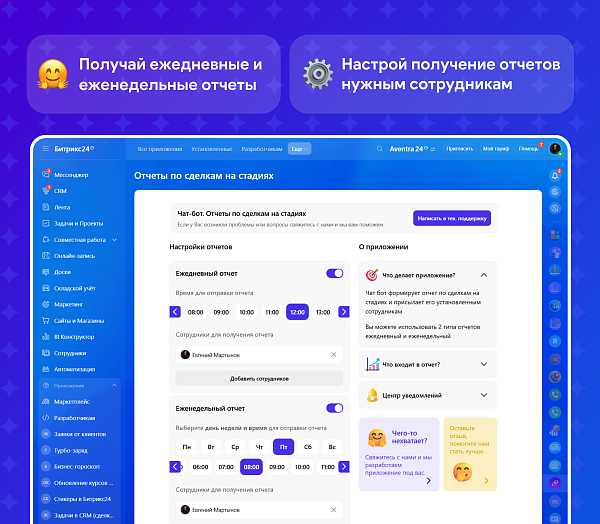Show earlier daily report times with left arrow
The height and width of the screenshot is (524, 600).
(x=175, y=312)
